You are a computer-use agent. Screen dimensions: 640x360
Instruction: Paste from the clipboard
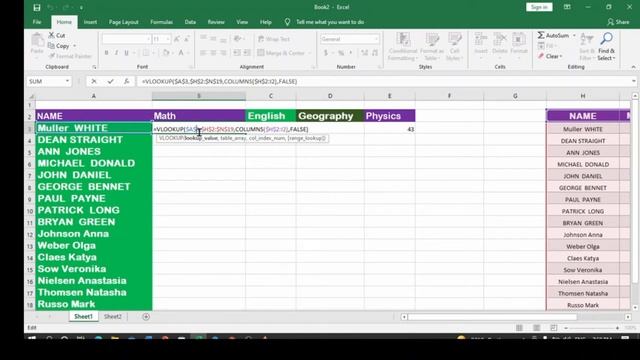click(37, 44)
